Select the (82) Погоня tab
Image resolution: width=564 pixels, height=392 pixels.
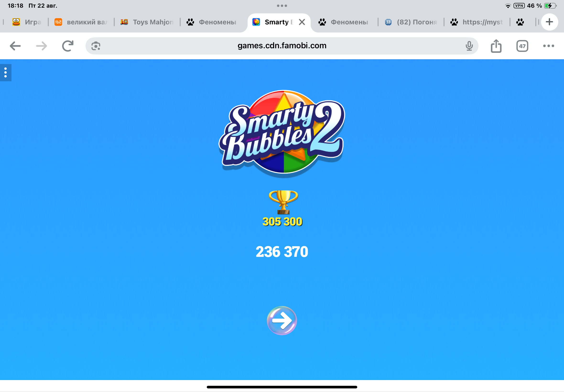click(x=411, y=22)
